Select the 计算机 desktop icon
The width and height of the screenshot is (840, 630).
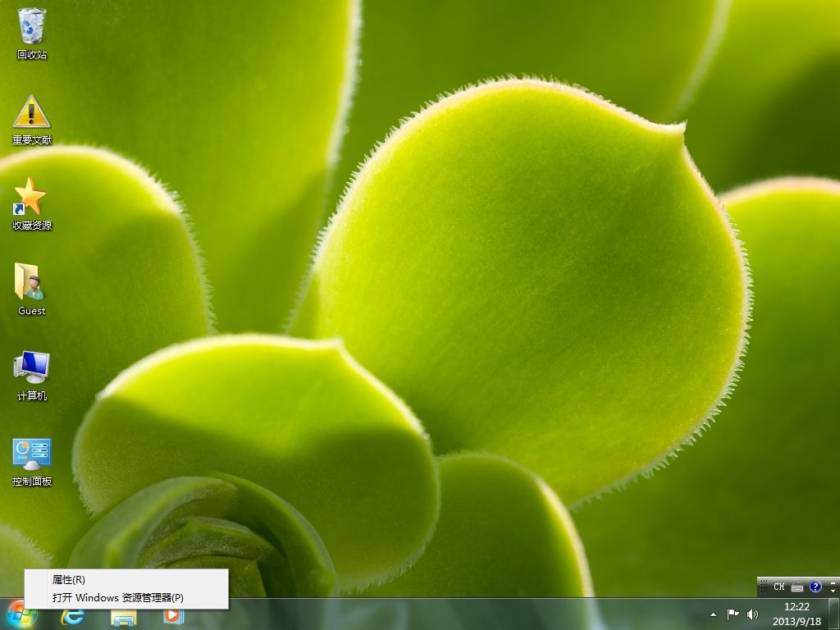(32, 375)
